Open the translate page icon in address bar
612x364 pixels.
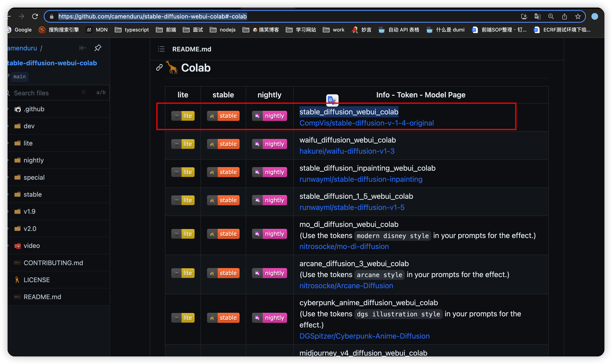click(x=537, y=16)
